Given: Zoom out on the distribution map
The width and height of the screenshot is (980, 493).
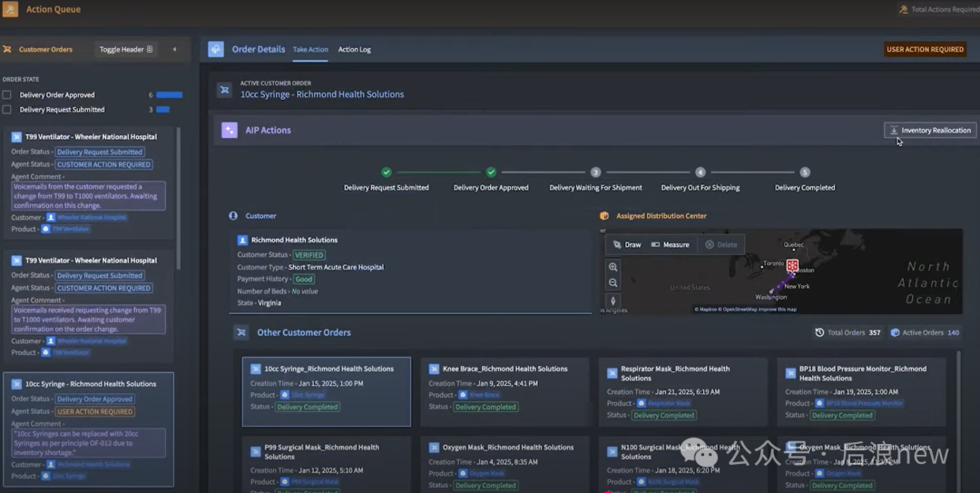Looking at the screenshot, I should 613,282.
